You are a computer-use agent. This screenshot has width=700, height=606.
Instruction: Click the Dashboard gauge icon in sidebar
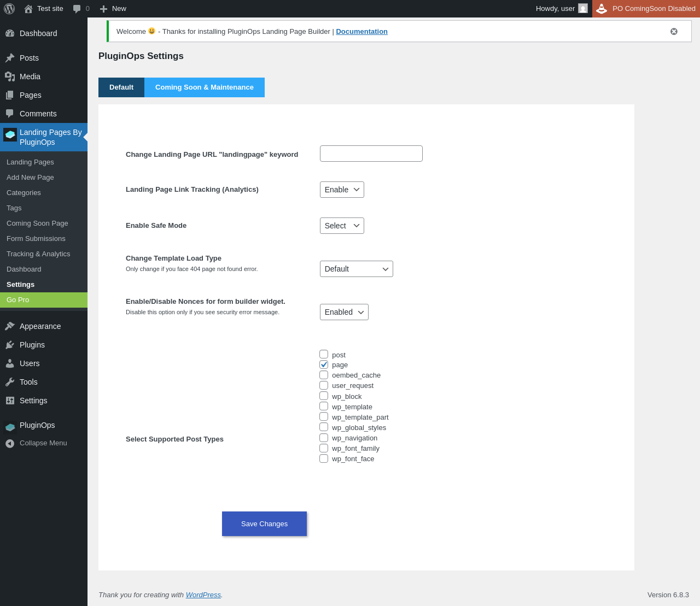(x=10, y=33)
